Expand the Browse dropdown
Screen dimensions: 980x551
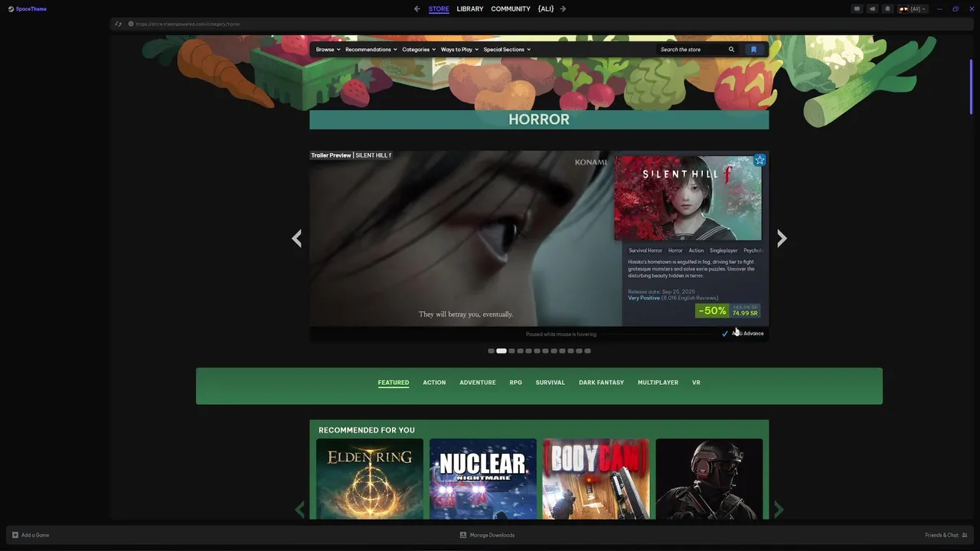pyautogui.click(x=328, y=50)
